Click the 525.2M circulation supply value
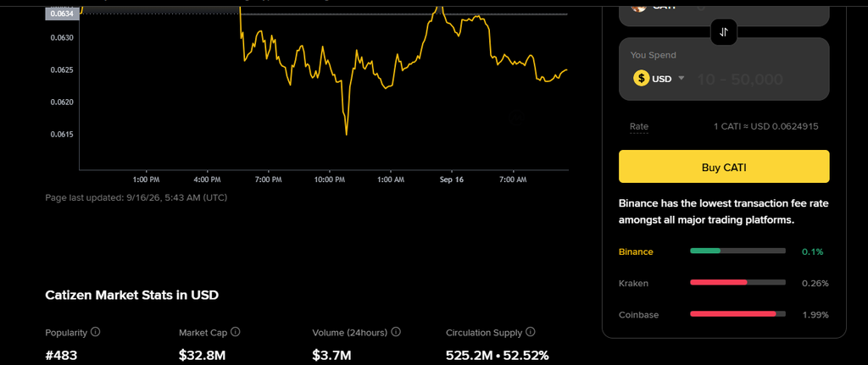 (x=468, y=355)
